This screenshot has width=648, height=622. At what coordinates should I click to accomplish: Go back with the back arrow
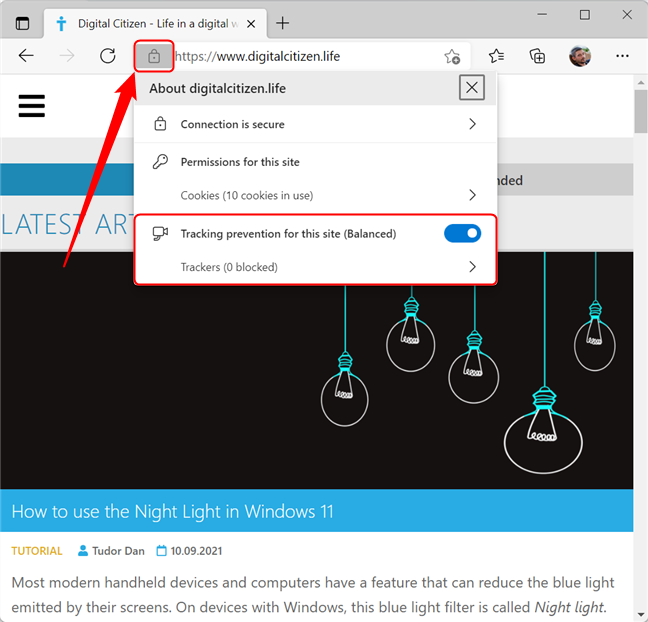coord(26,55)
